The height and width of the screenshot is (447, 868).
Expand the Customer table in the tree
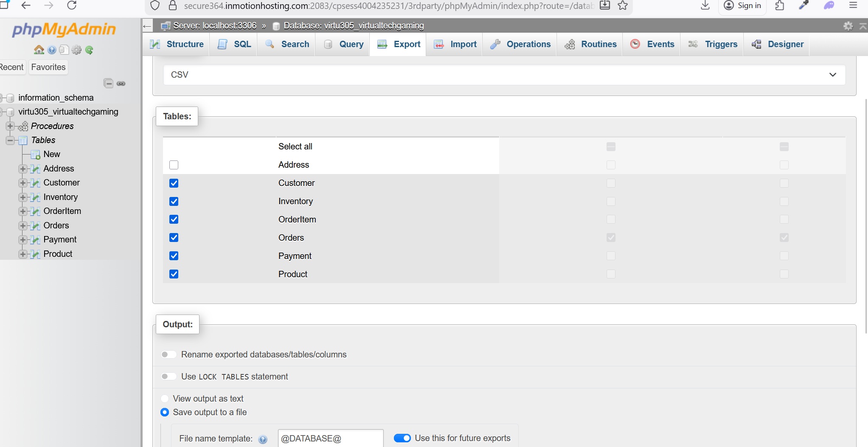(x=22, y=183)
